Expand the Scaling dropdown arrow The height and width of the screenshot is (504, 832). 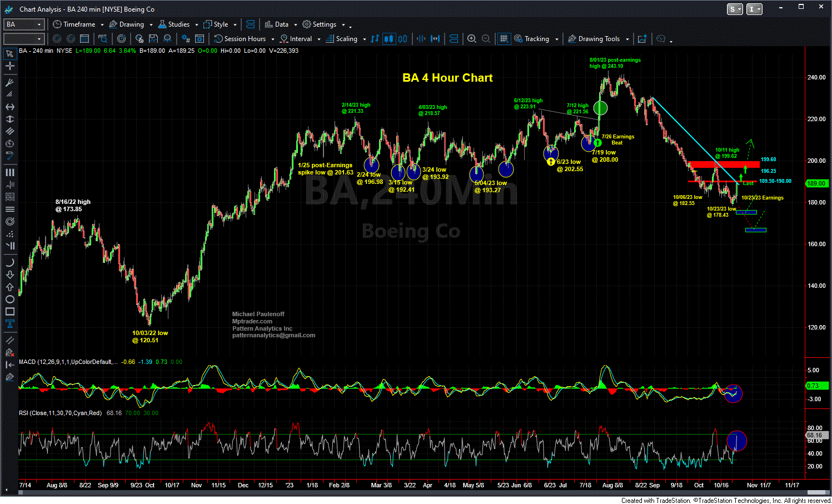click(365, 39)
